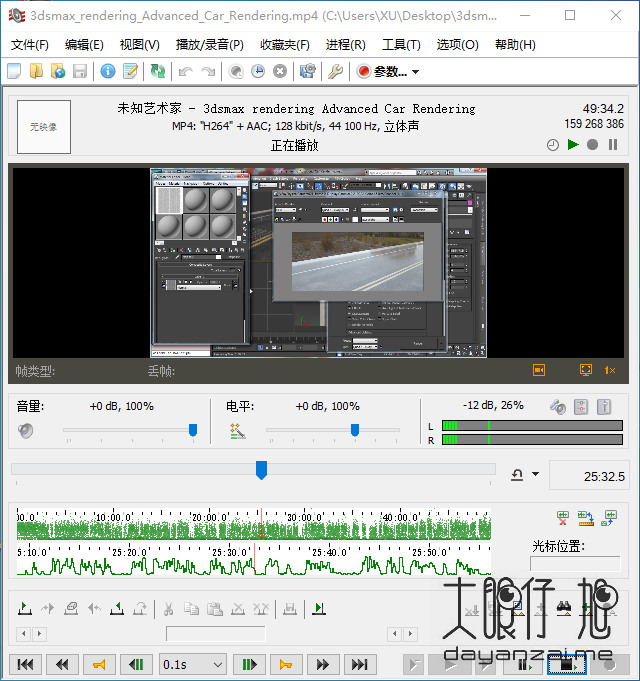Click the pause status indicator in header
This screenshot has width=640, height=681.
point(613,144)
